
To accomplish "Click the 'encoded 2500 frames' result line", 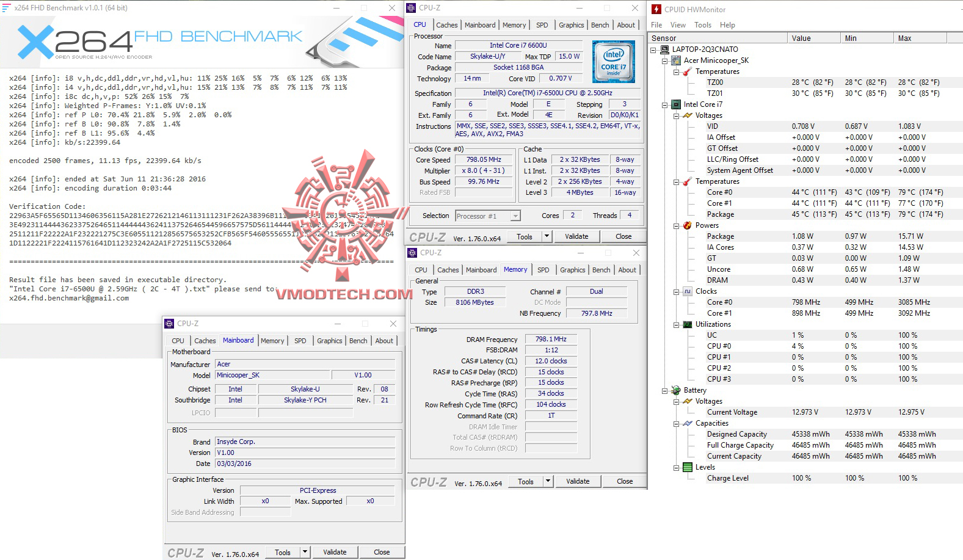I will (x=105, y=161).
